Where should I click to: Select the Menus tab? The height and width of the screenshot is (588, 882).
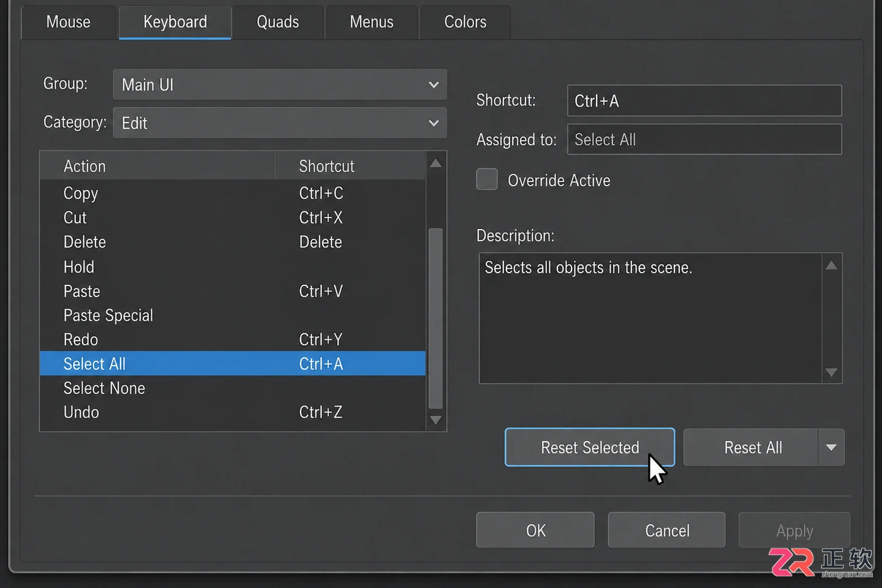[372, 22]
